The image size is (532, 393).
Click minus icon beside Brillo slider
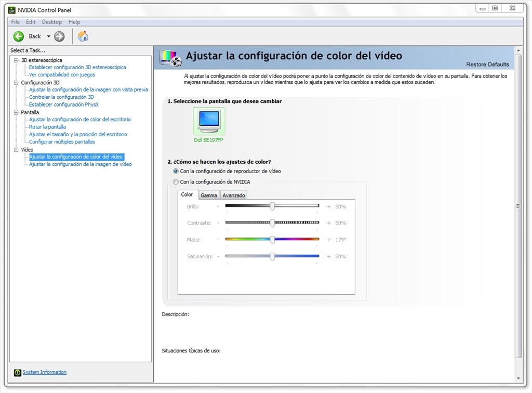[x=219, y=207]
